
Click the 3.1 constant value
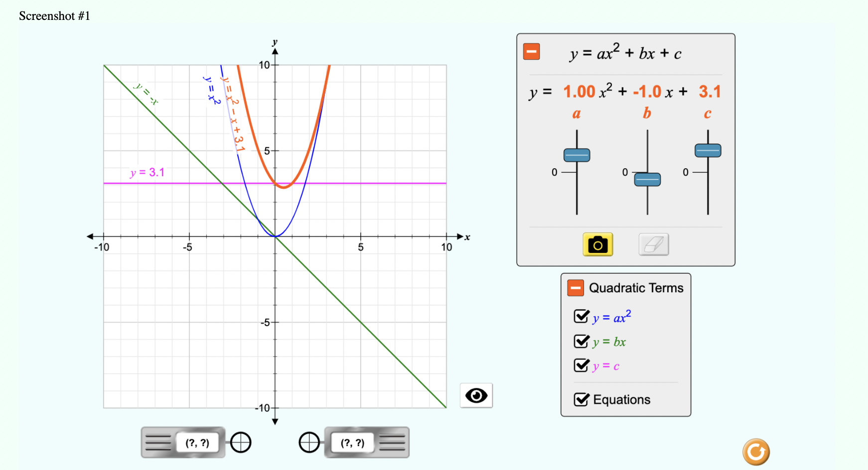(710, 92)
